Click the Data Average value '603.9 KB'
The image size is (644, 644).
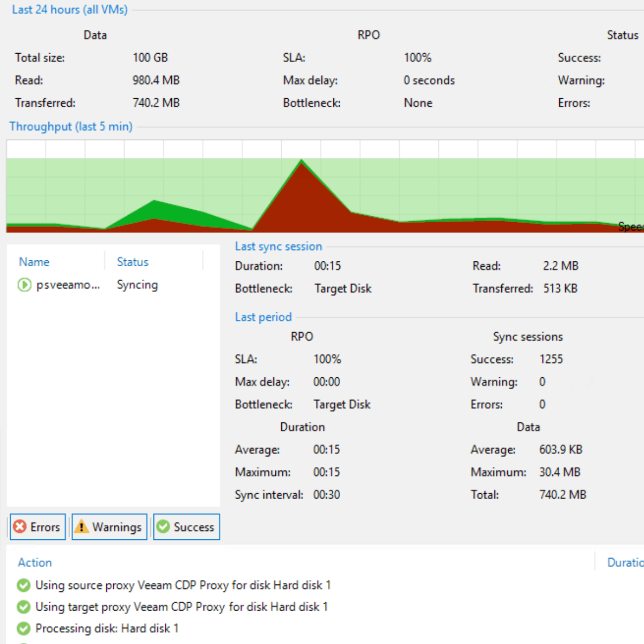(561, 450)
